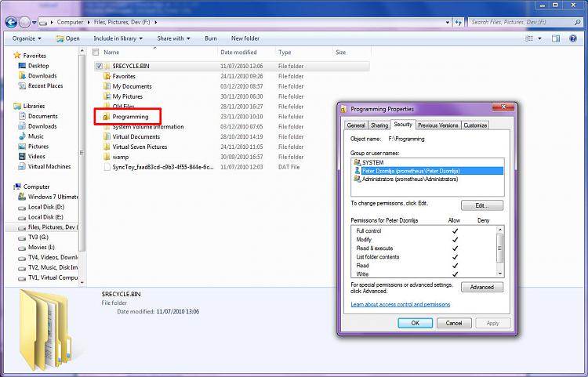Select the Favorites star in navigation pane
Image resolution: width=588 pixels, height=377 pixels.
(17, 56)
